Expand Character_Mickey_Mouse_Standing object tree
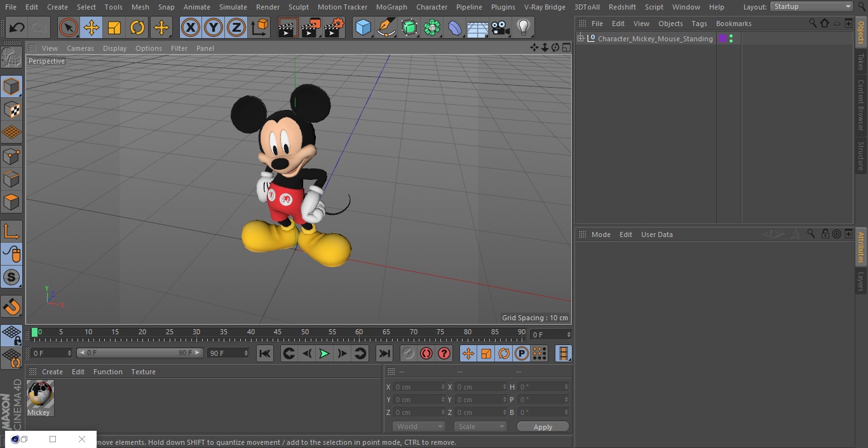Screen dimensions: 868x448 (x=580, y=39)
